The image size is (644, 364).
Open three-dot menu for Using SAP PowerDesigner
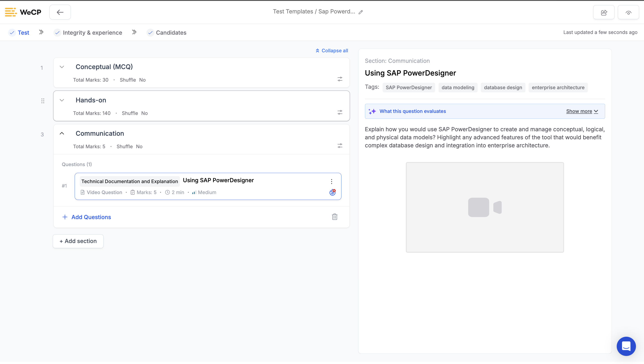coord(331,182)
